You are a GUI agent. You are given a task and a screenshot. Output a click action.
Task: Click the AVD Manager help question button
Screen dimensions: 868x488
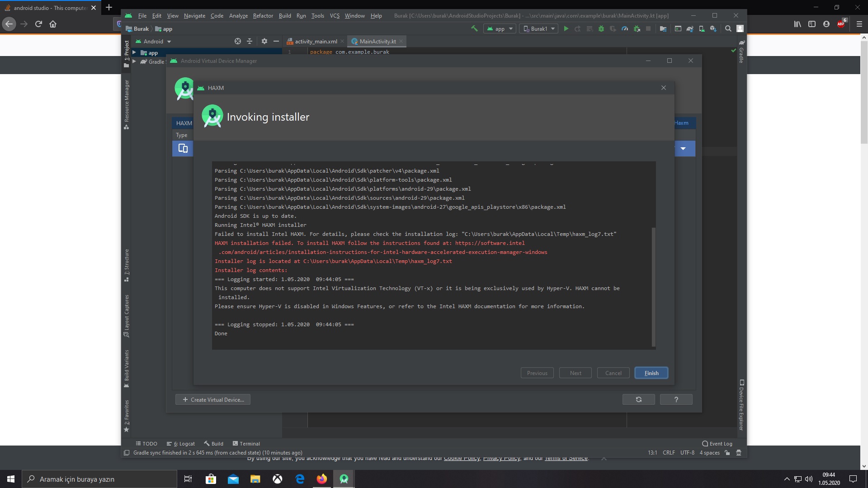pyautogui.click(x=676, y=399)
